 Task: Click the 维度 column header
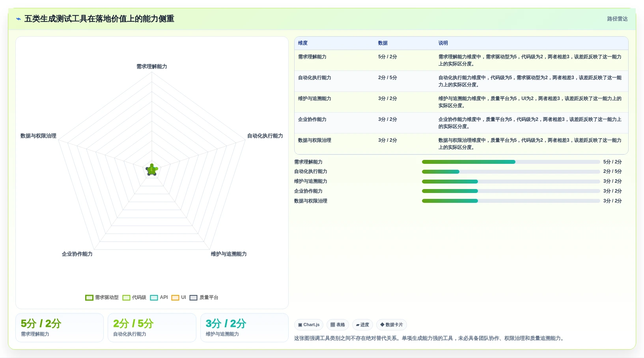pyautogui.click(x=303, y=43)
